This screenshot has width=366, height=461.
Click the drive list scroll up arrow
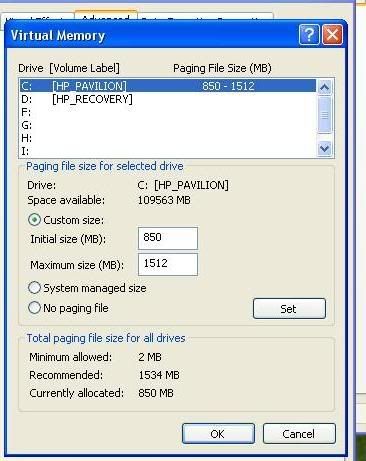pos(325,87)
